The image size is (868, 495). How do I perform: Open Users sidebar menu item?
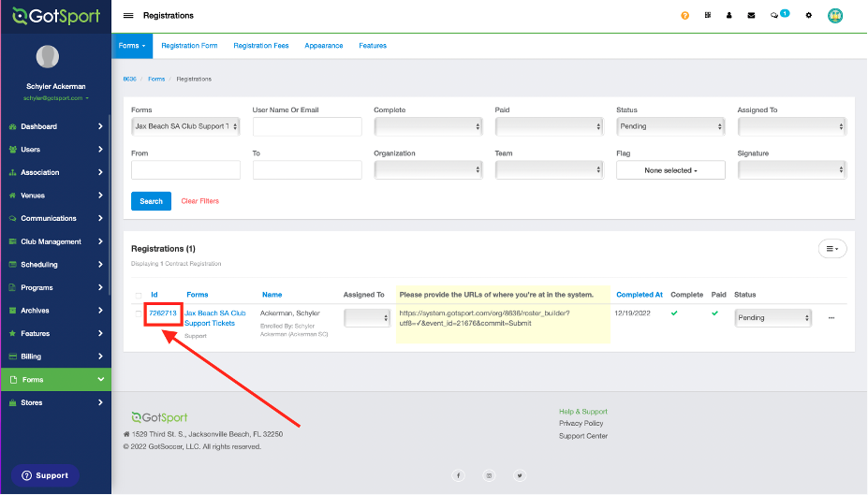click(x=55, y=150)
